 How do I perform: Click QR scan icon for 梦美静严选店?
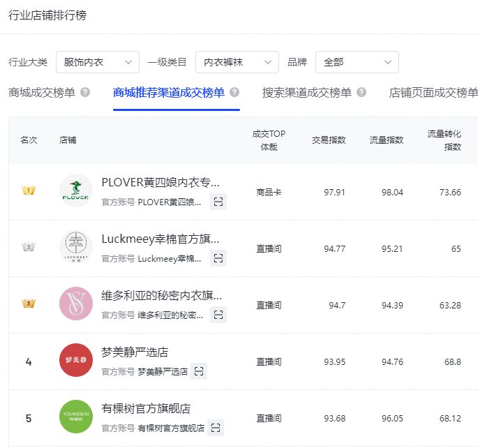point(199,371)
